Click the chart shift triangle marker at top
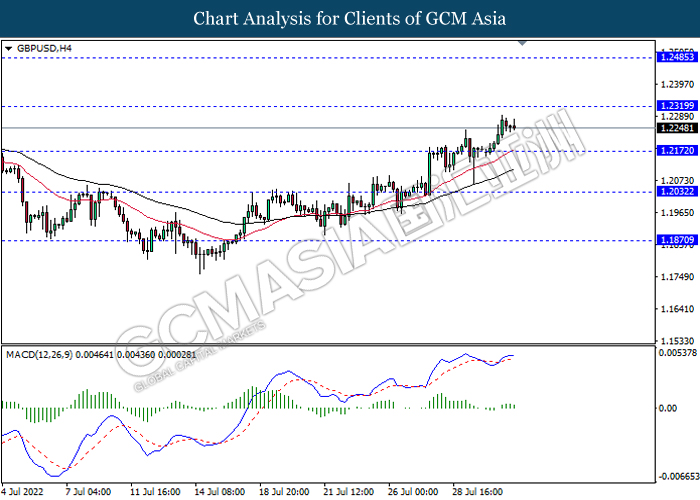The image size is (700, 500). 522,43
